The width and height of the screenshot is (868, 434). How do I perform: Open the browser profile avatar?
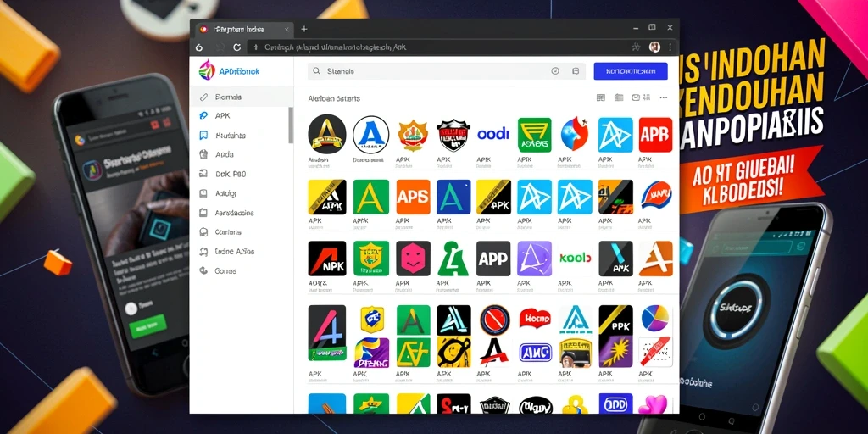[x=654, y=47]
